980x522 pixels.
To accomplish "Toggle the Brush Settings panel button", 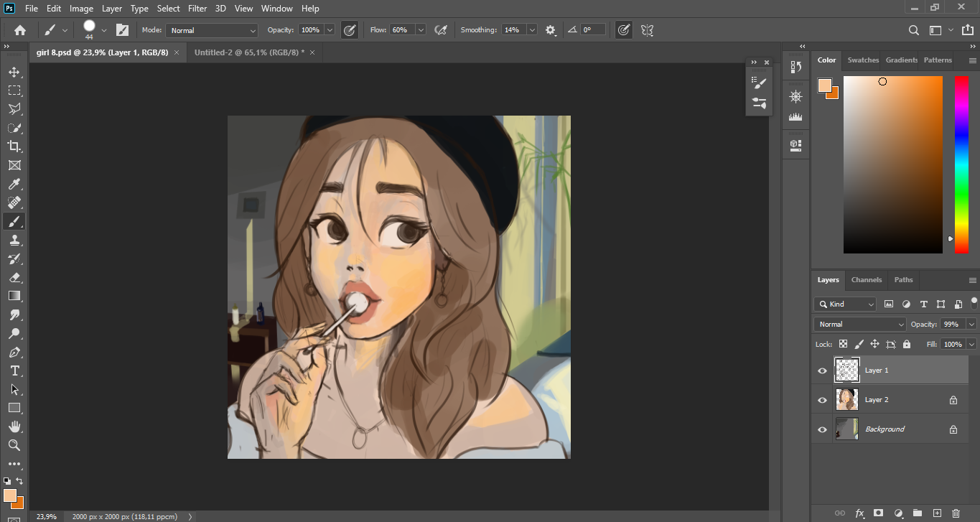I will click(x=122, y=30).
